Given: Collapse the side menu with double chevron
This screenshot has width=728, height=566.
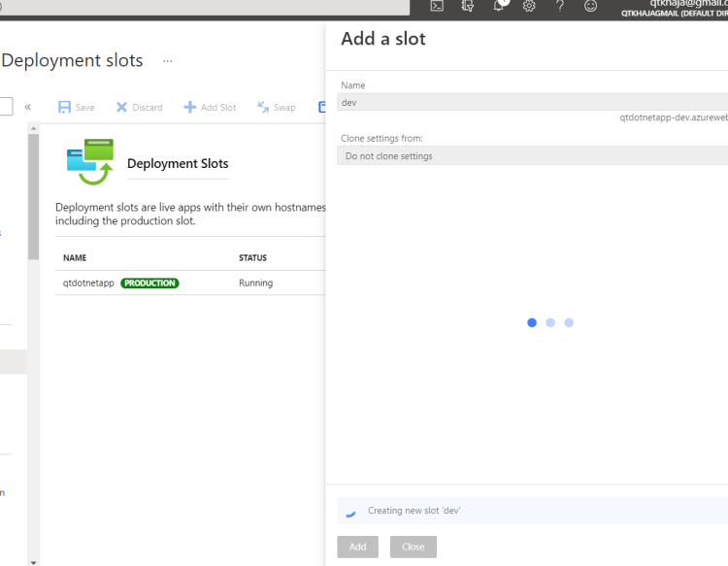Looking at the screenshot, I should 28,107.
